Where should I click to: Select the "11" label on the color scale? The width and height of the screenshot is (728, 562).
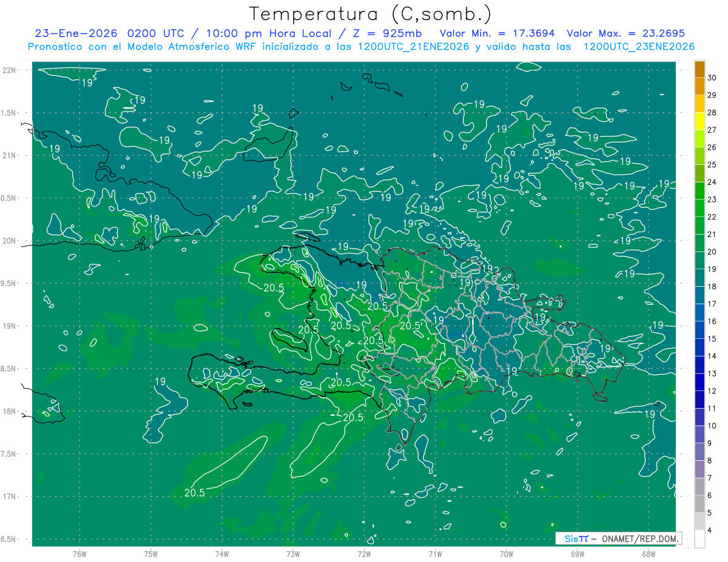click(712, 409)
